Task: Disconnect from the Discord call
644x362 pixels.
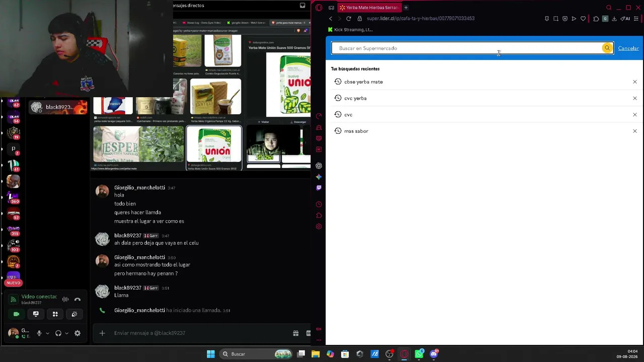Action: tap(77, 300)
